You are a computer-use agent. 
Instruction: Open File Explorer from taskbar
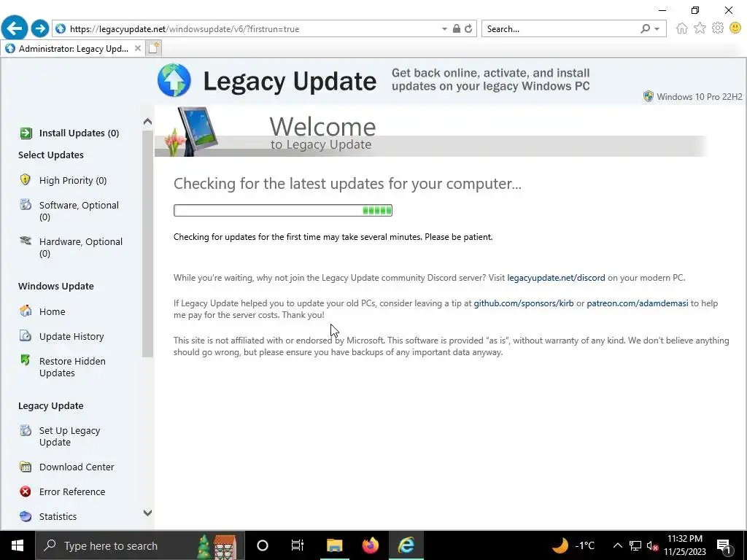pos(334,545)
